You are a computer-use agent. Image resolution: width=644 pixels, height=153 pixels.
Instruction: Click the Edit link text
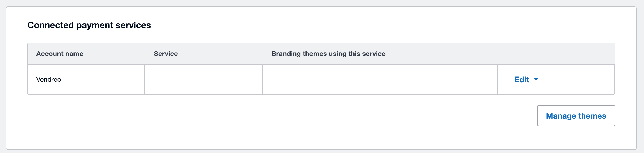pyautogui.click(x=521, y=79)
